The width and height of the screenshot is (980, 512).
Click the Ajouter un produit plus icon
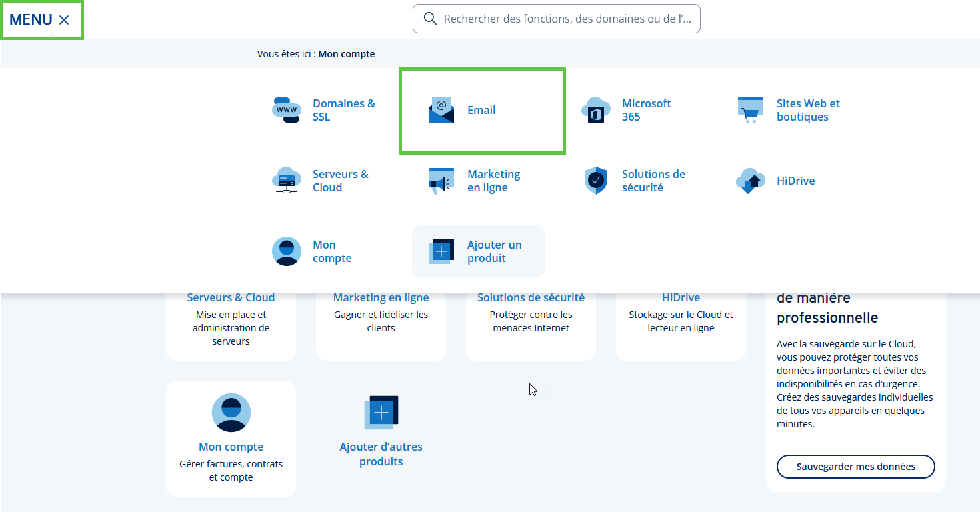(441, 251)
